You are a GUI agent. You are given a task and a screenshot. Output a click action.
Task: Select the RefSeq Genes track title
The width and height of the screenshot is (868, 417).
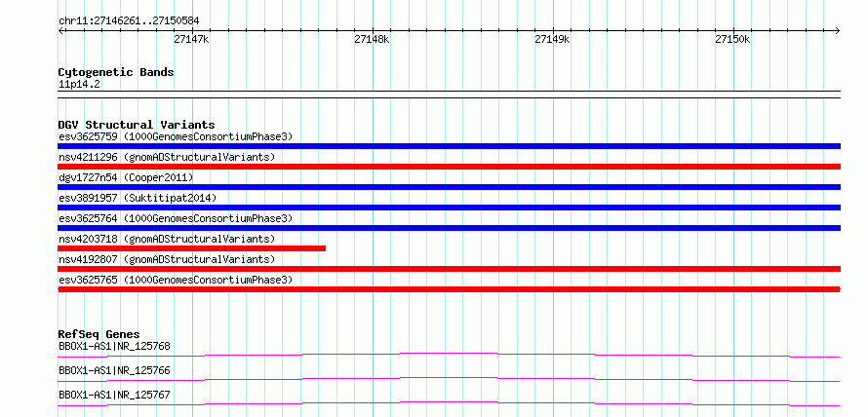point(99,334)
